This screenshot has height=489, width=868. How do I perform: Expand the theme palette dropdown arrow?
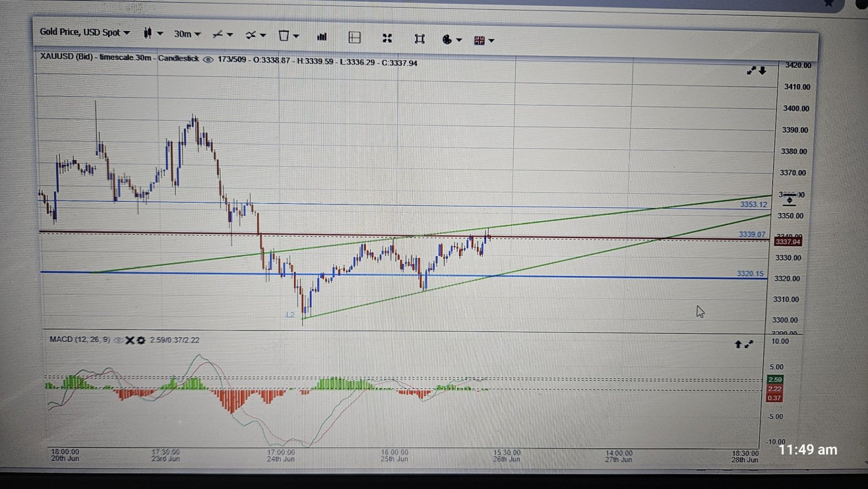459,40
